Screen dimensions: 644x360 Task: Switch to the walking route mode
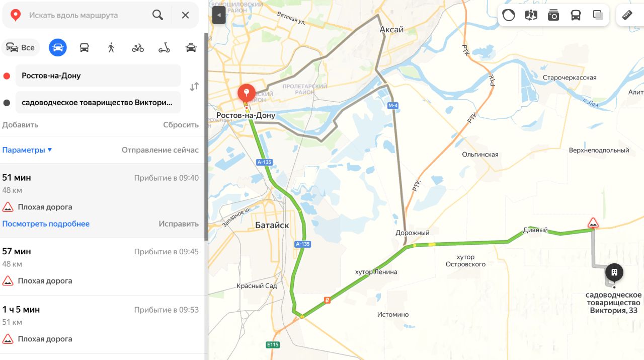click(x=111, y=48)
